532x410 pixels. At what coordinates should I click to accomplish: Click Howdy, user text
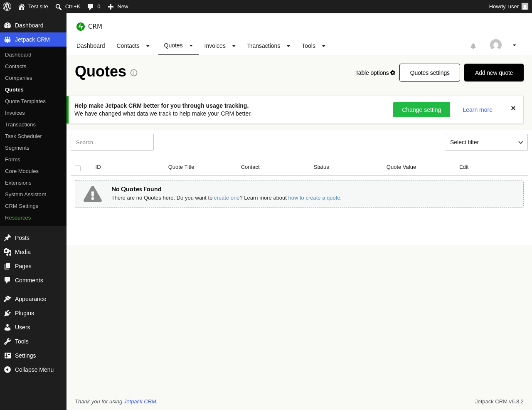[x=504, y=7]
